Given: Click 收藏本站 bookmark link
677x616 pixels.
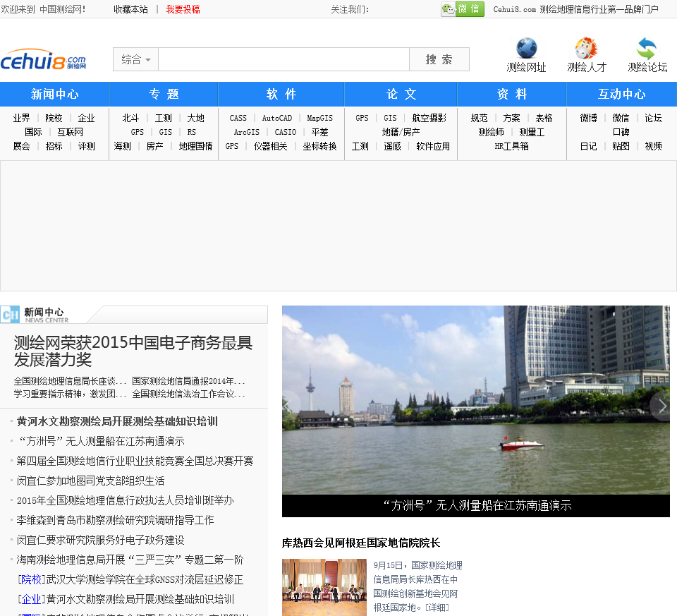Looking at the screenshot, I should (131, 9).
